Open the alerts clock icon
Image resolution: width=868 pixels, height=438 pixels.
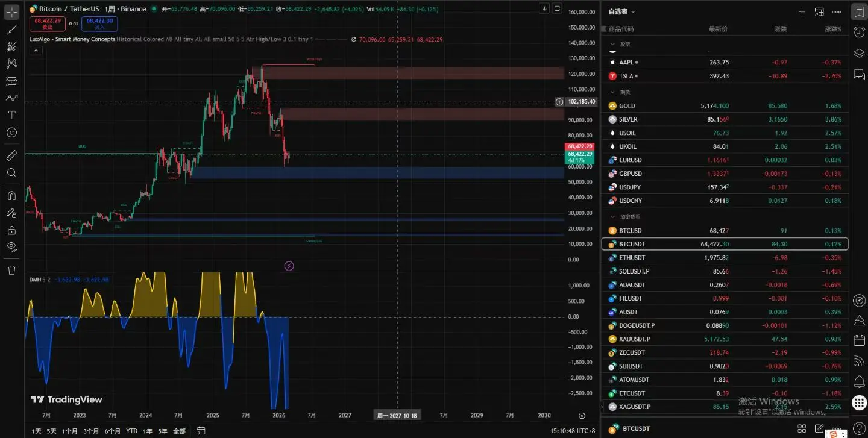tap(859, 32)
